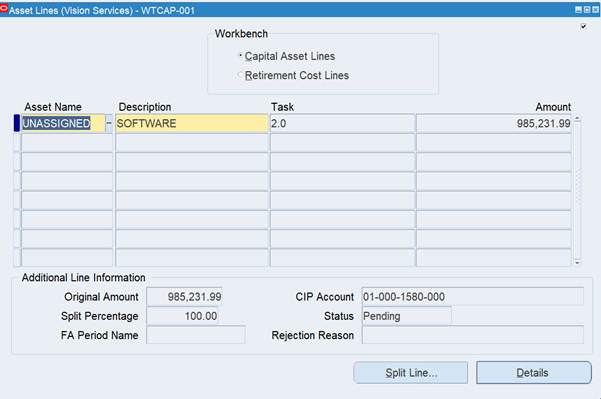Minimize the Asset Lines window
This screenshot has height=399, width=601.
coord(578,10)
